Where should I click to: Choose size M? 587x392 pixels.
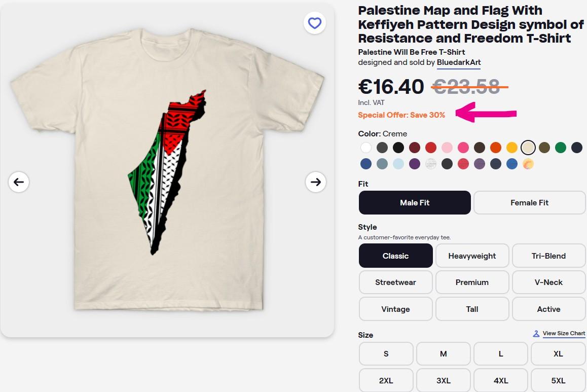pyautogui.click(x=443, y=353)
